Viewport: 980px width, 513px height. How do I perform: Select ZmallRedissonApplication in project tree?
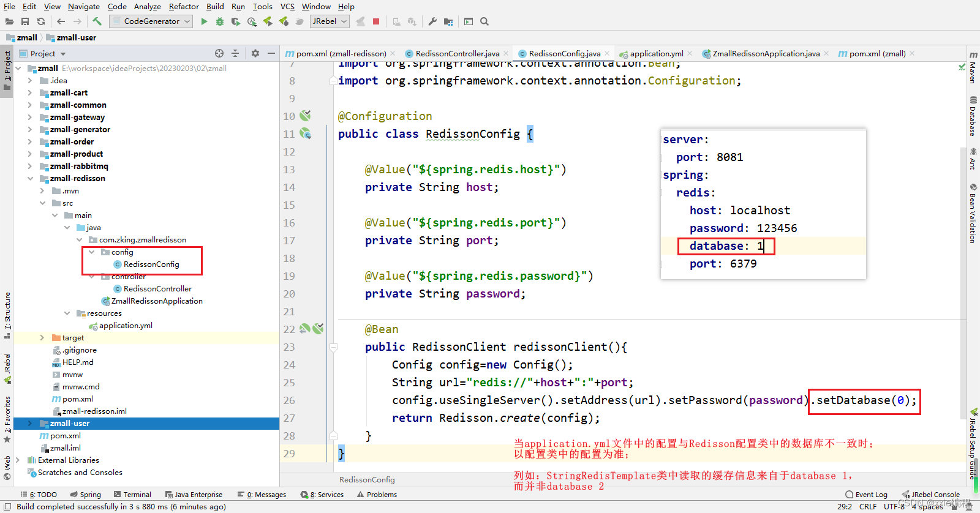(x=157, y=301)
